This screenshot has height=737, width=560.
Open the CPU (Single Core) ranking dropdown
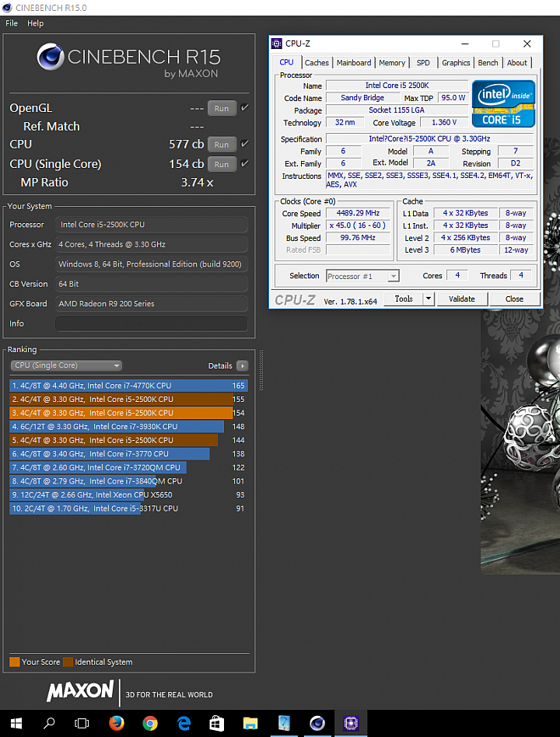(x=66, y=365)
